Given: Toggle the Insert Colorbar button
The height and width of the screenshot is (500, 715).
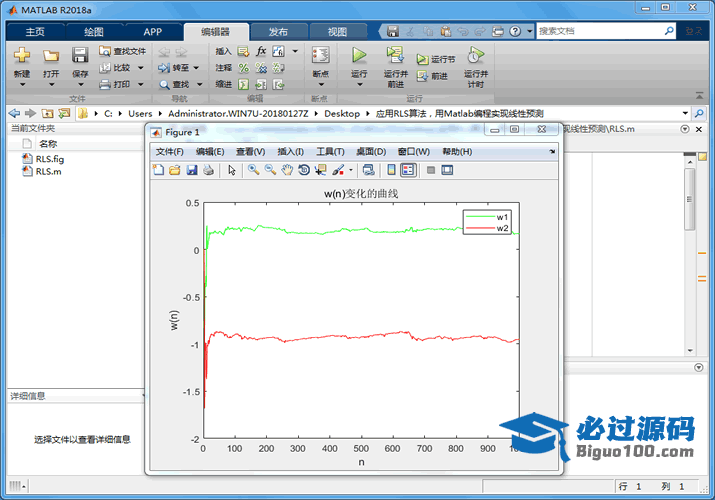Looking at the screenshot, I should (x=392, y=170).
